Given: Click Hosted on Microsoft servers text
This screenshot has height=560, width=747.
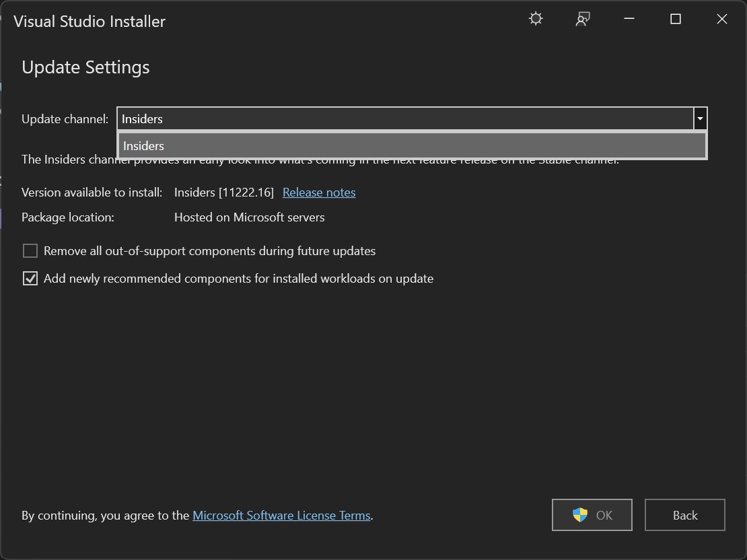Looking at the screenshot, I should (249, 217).
